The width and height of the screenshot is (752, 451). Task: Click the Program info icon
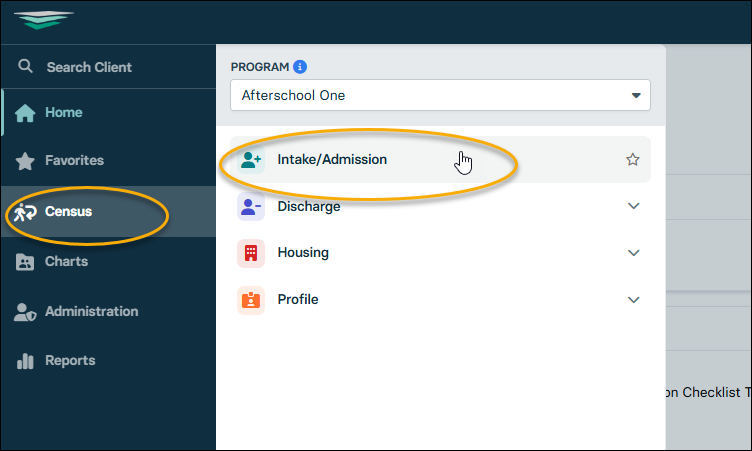[x=299, y=67]
